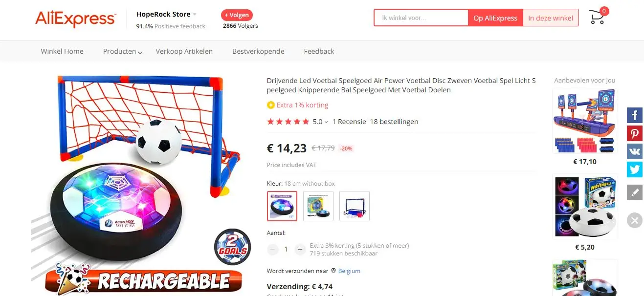The width and height of the screenshot is (644, 296).
Task: Share product on Facebook
Action: click(x=635, y=115)
